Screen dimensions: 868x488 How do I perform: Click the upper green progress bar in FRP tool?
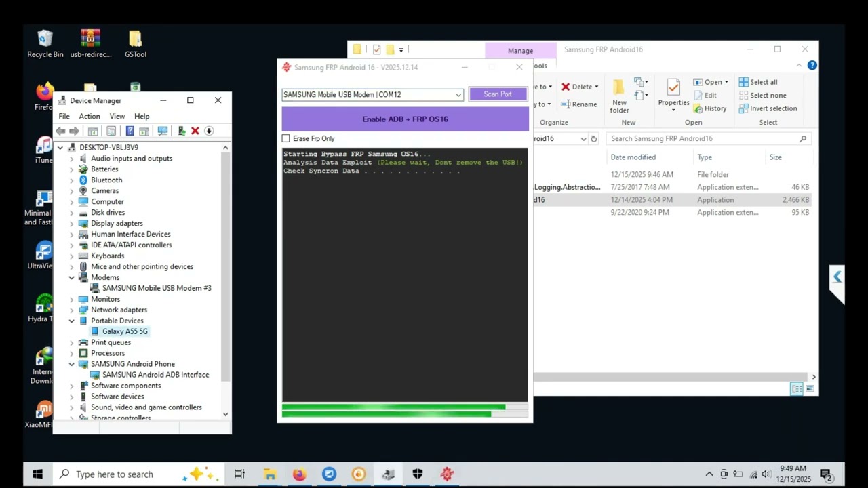point(405,407)
